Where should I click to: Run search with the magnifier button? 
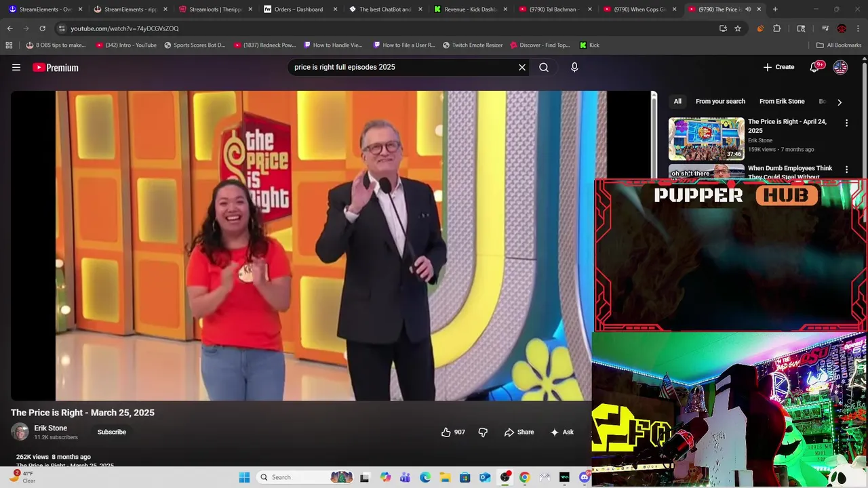pos(544,67)
